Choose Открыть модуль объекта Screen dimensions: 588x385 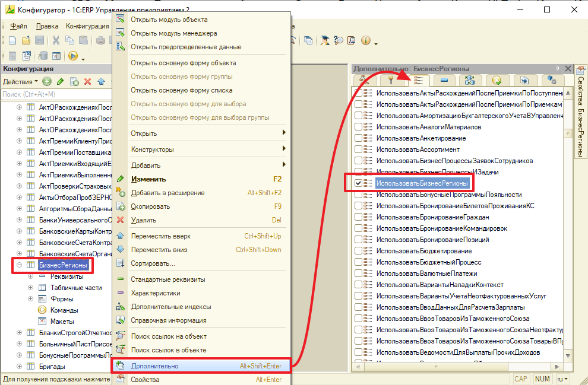click(201, 20)
